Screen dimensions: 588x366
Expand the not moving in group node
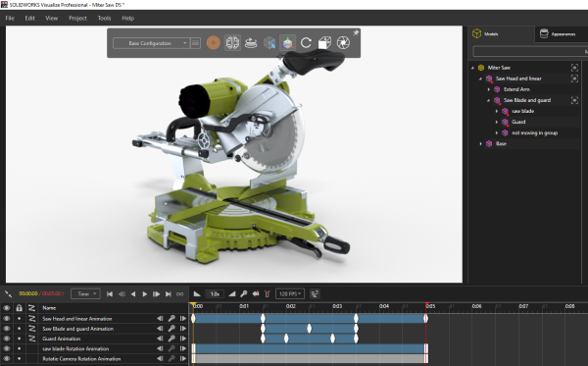click(x=497, y=132)
